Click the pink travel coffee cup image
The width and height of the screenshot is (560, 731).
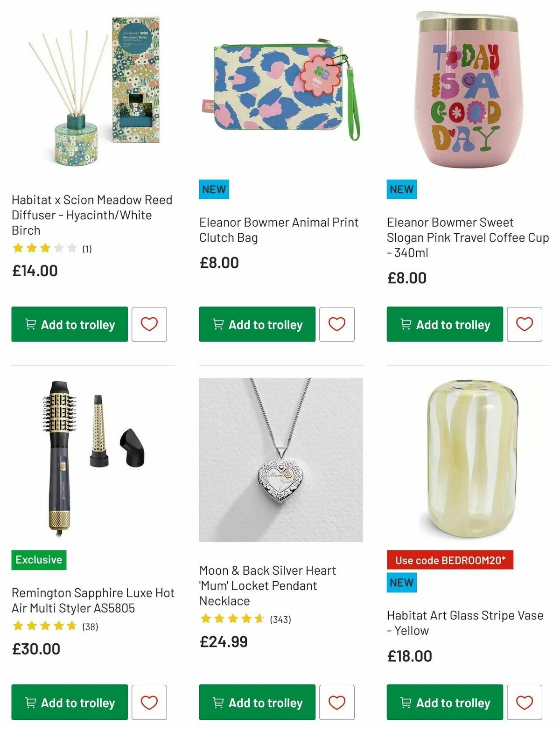tap(467, 91)
